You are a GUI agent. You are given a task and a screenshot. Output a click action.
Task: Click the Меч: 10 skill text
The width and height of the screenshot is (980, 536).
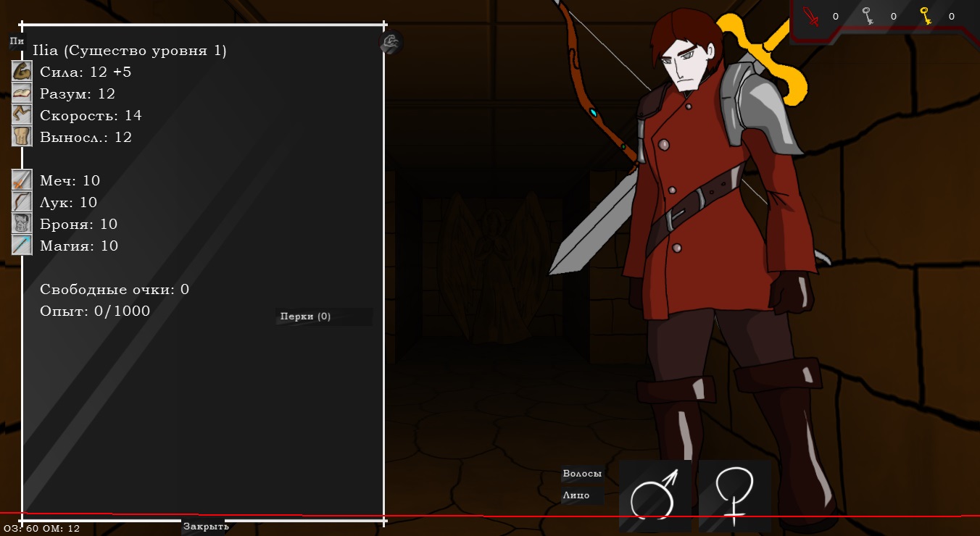(70, 180)
